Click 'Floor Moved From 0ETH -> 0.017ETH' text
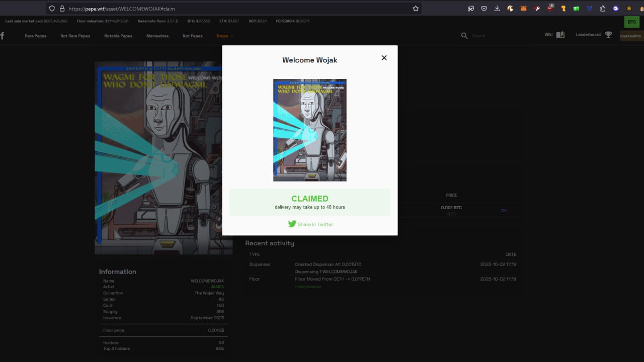Screen dimensions: 644x362 (x=333, y=279)
